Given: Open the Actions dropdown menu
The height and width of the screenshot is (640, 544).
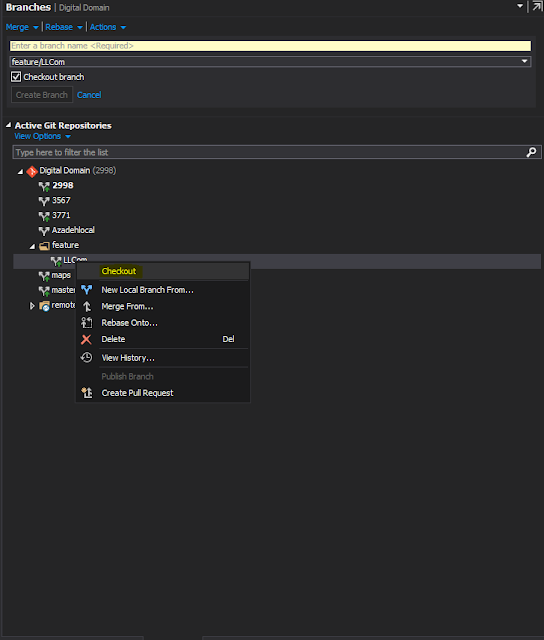Looking at the screenshot, I should pos(108,27).
